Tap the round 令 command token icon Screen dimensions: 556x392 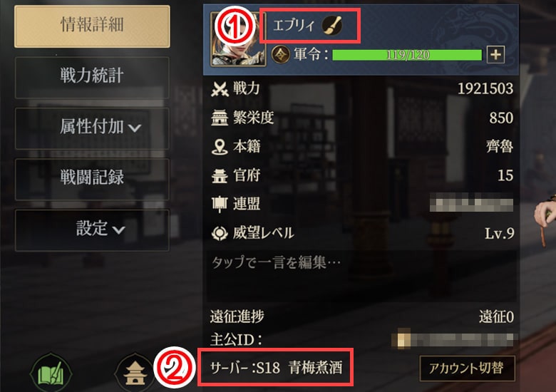pyautogui.click(x=280, y=55)
